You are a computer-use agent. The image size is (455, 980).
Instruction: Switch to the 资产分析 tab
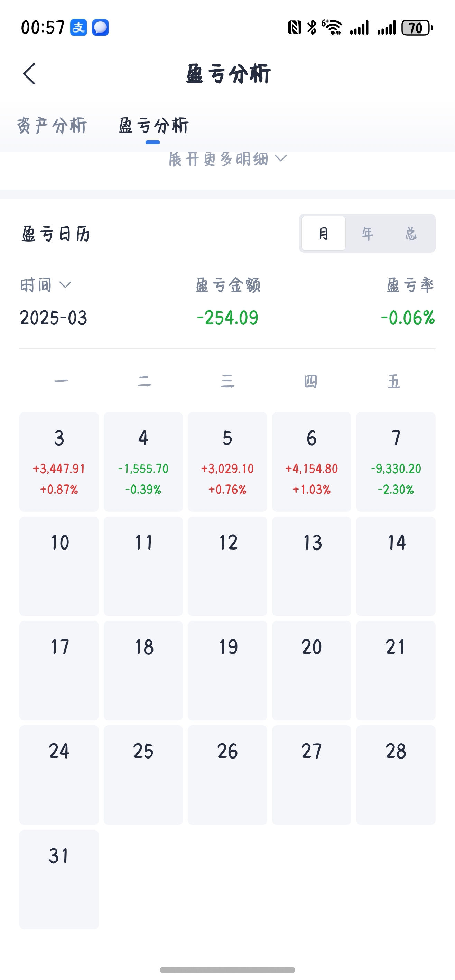pyautogui.click(x=52, y=126)
